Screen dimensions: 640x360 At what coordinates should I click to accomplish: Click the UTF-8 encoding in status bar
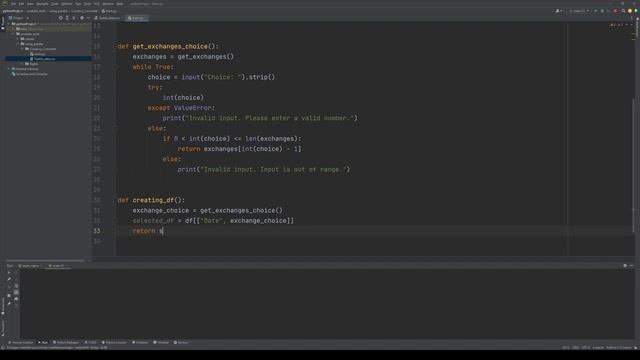[x=586, y=348]
